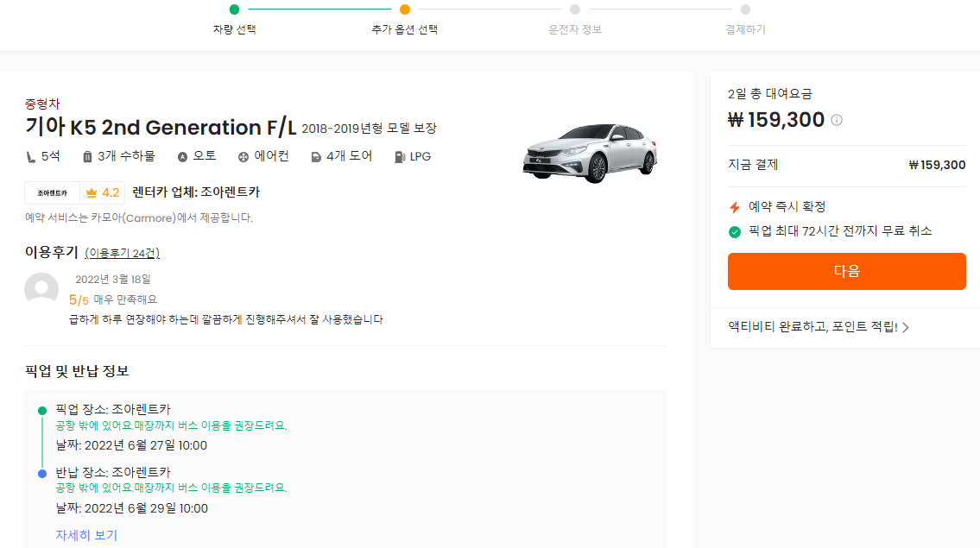Click the 2일 총 대여요금 label

point(770,94)
